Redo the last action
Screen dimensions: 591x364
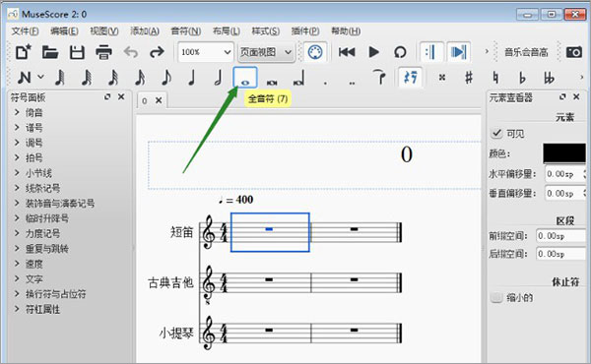(157, 52)
